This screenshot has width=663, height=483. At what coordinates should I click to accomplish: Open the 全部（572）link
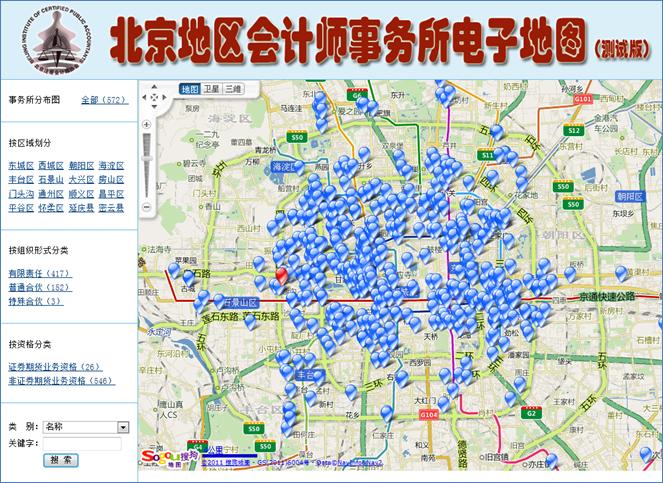[x=104, y=100]
